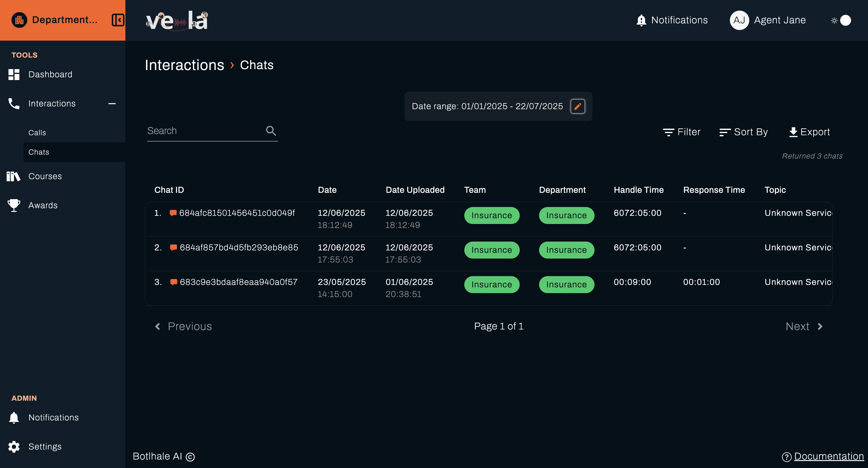
Task: Open Settings in the admin section
Action: [45, 446]
